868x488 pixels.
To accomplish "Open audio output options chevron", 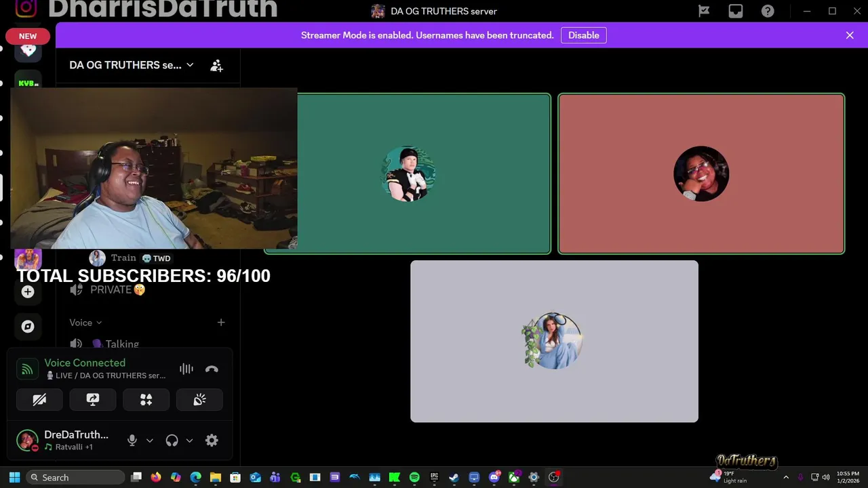I will pos(189,441).
